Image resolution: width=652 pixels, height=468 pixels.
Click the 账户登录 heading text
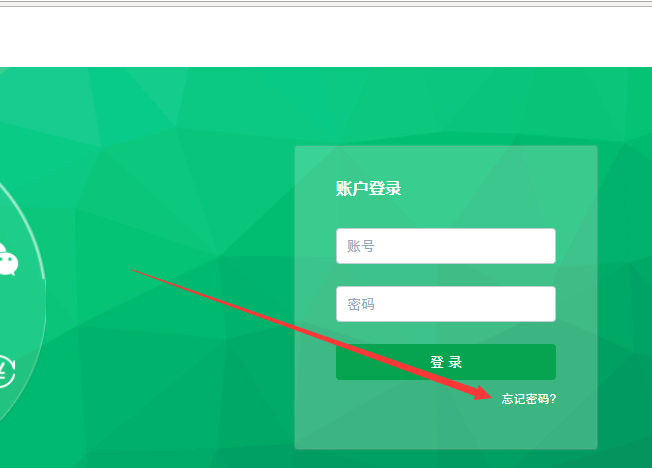click(368, 188)
